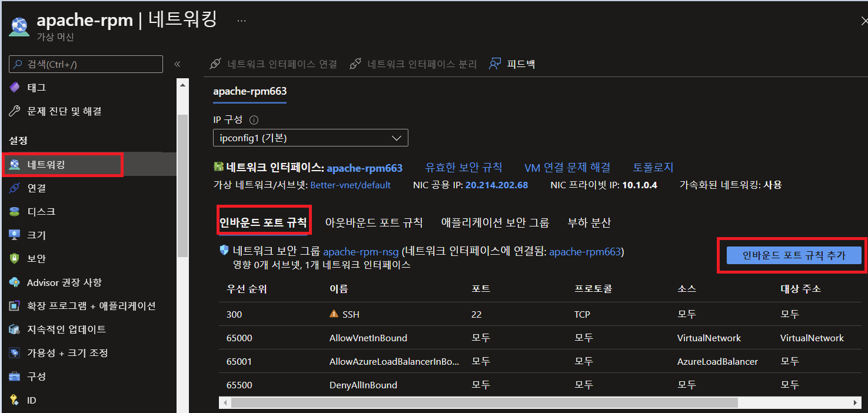Collapse the sidebar with the double chevron
The image size is (868, 413).
(x=177, y=64)
